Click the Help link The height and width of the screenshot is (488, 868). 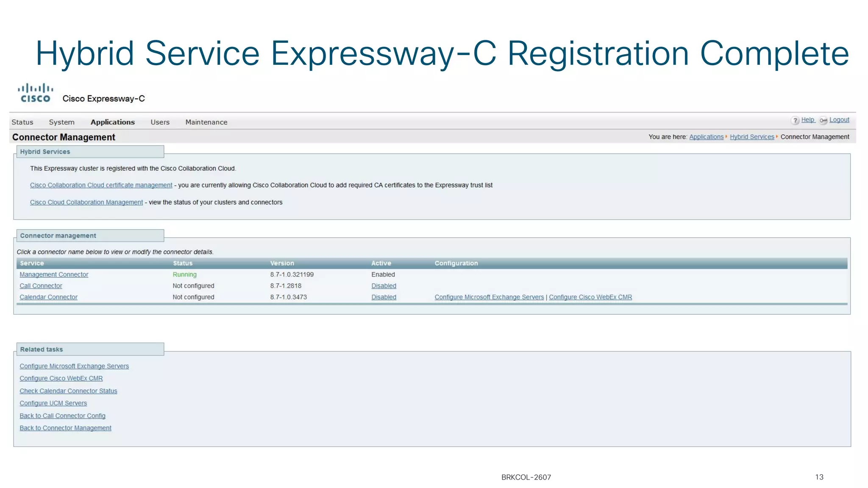[x=808, y=120]
